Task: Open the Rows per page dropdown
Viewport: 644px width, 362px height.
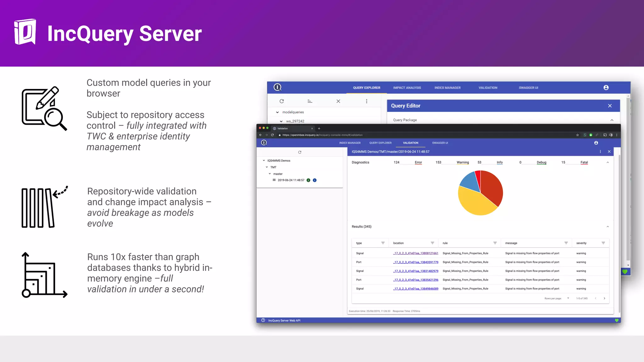Action: [x=568, y=298]
